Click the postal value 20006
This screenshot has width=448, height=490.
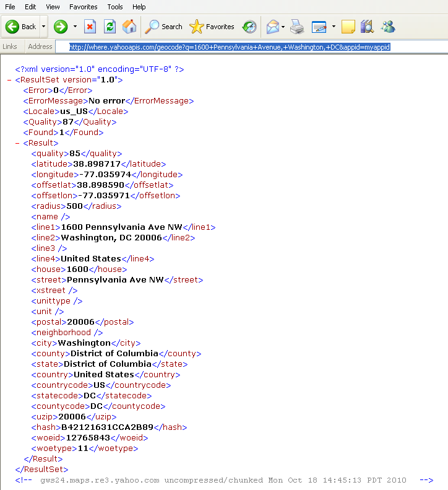pyautogui.click(x=80, y=322)
